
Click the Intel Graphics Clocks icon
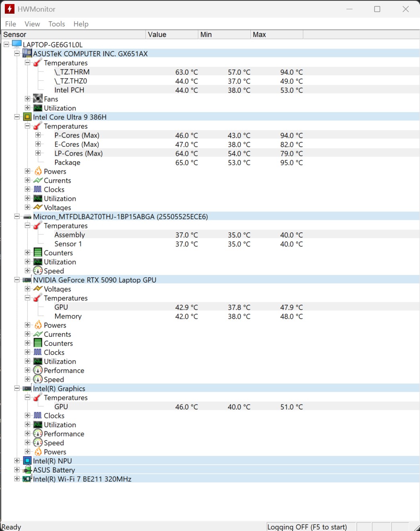coord(38,415)
